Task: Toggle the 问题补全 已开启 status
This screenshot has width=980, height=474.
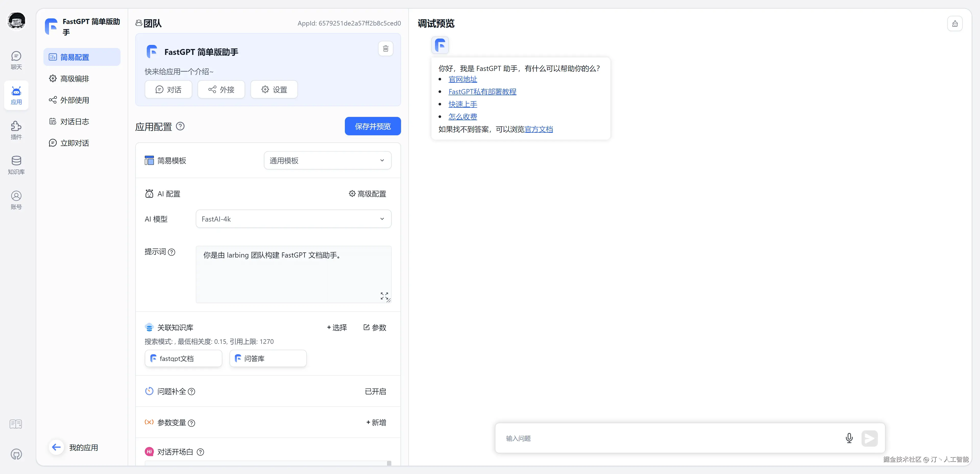Action: [375, 392]
